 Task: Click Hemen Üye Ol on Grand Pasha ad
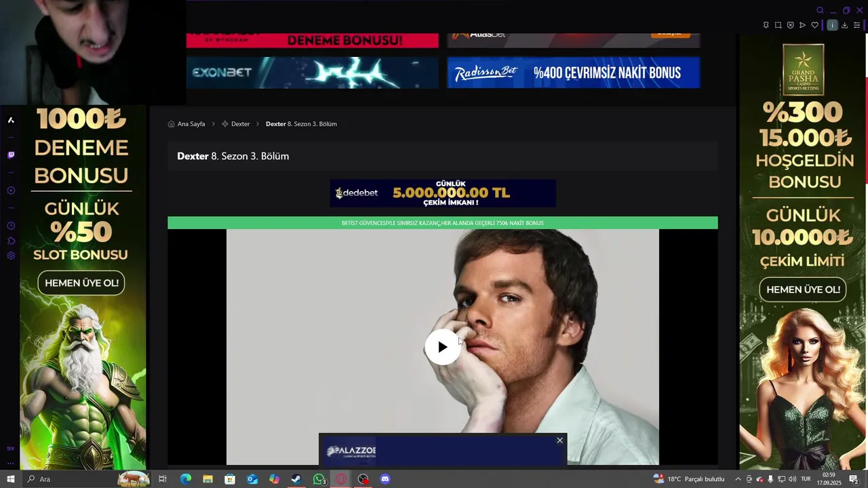[803, 289]
